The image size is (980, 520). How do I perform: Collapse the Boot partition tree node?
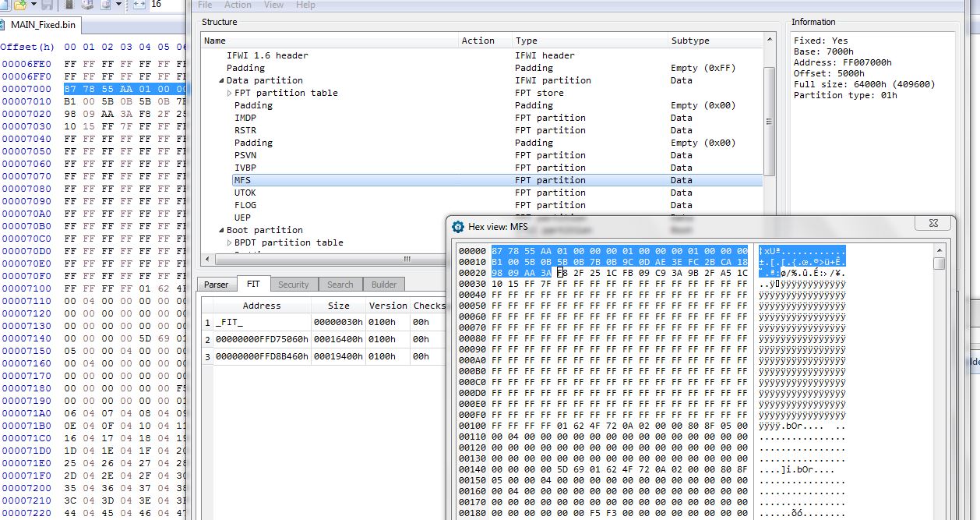click(222, 230)
